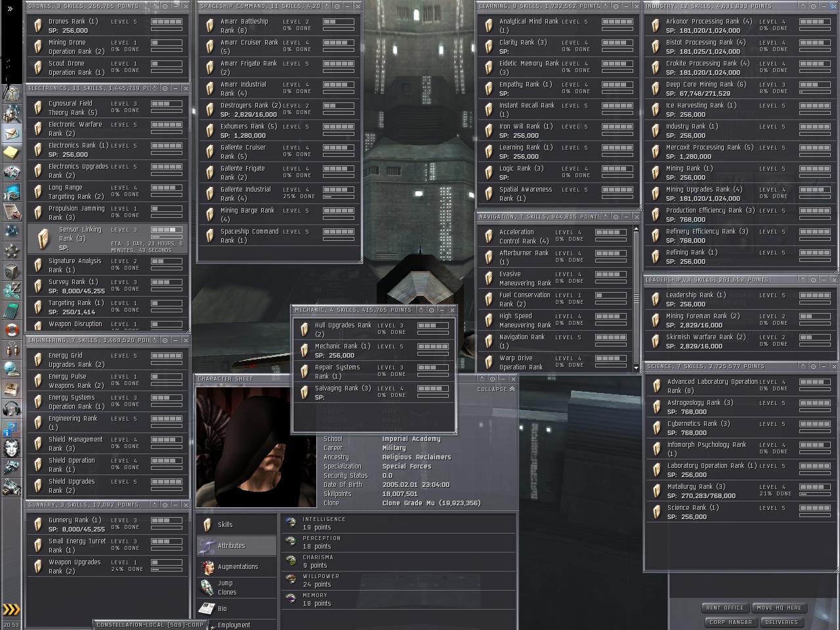Open the Deliveries button
Viewport: 840px width, 630px height.
[782, 622]
